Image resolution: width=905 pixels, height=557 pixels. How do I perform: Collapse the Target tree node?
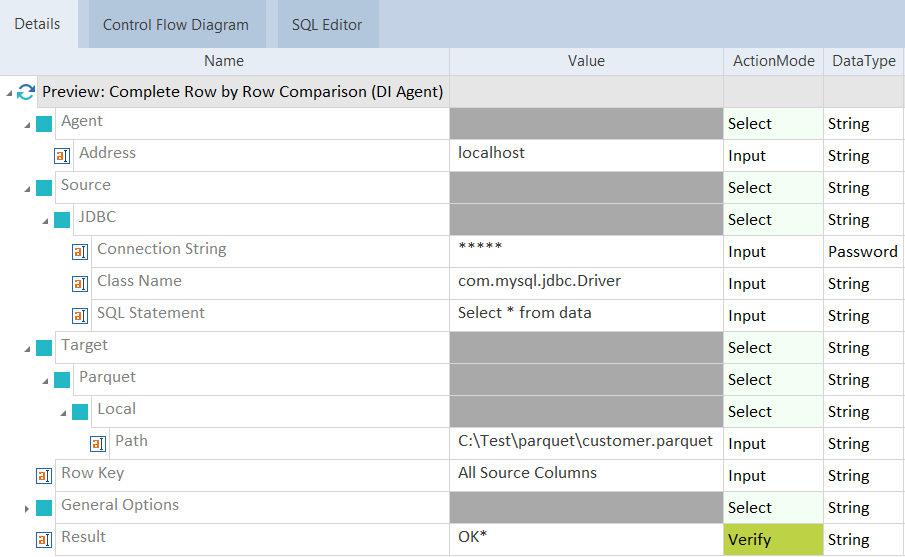[28, 348]
